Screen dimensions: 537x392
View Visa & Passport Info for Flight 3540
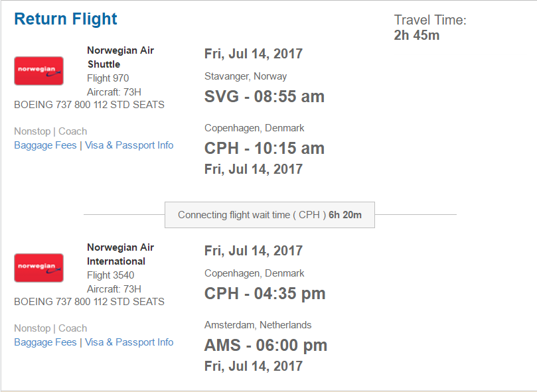[x=129, y=342]
